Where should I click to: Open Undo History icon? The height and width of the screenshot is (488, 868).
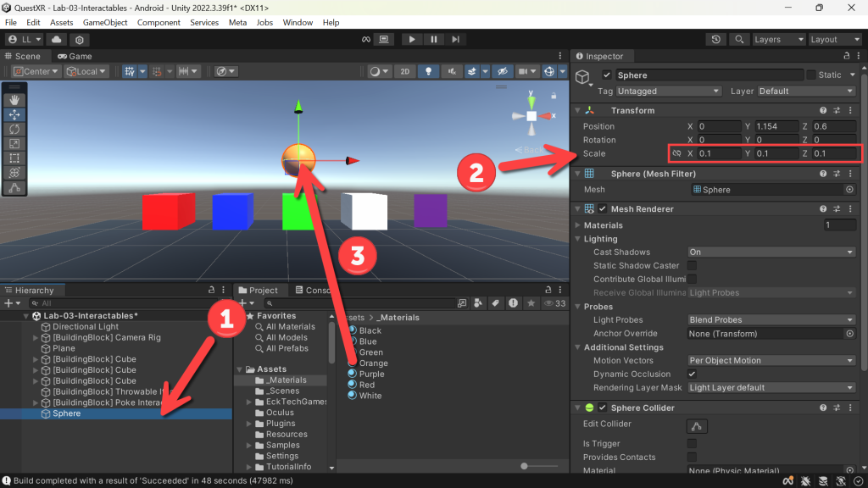click(715, 39)
